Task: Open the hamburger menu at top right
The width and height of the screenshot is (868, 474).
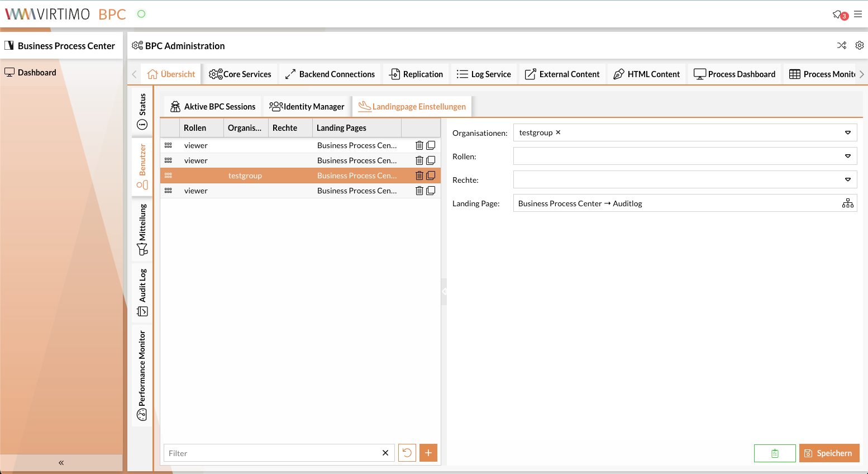Action: 858,15
